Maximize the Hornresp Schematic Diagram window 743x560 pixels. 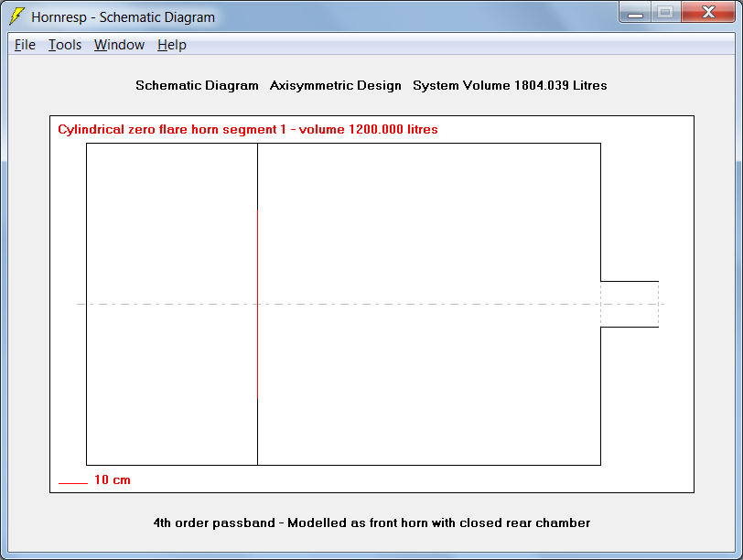666,12
